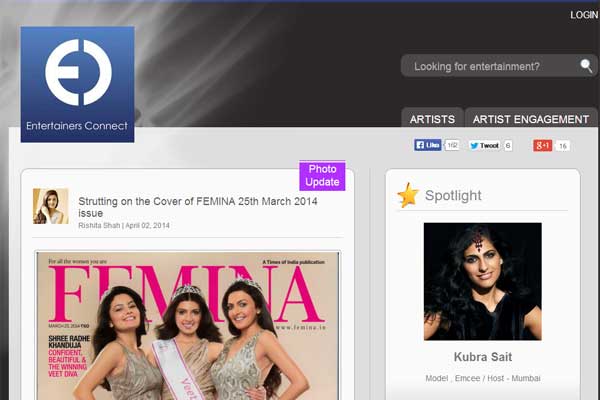Click the Entertainers Connect logo
The width and height of the screenshot is (600, 400).
pyautogui.click(x=77, y=84)
